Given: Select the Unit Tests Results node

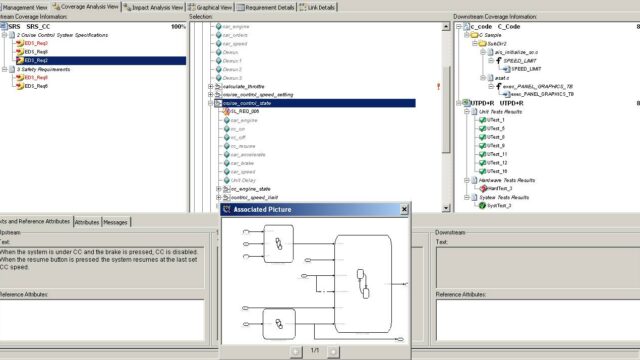Looking at the screenshot, I should pyautogui.click(x=500, y=112).
